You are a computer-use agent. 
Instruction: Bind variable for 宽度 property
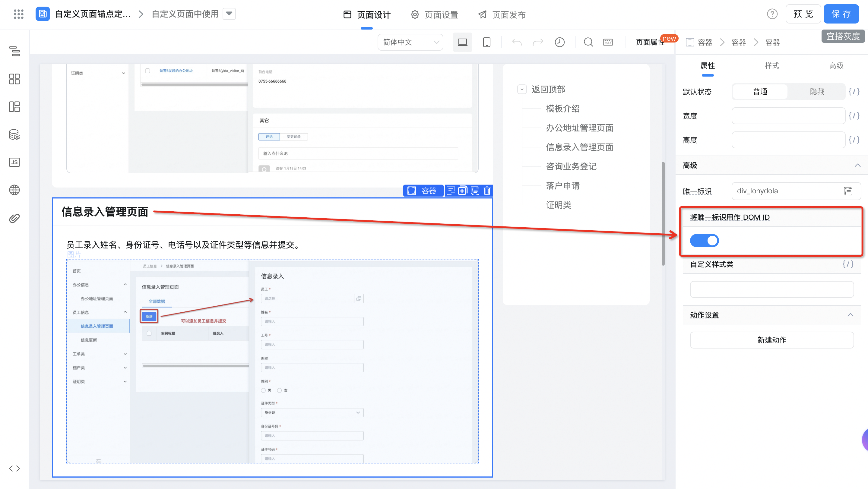854,116
